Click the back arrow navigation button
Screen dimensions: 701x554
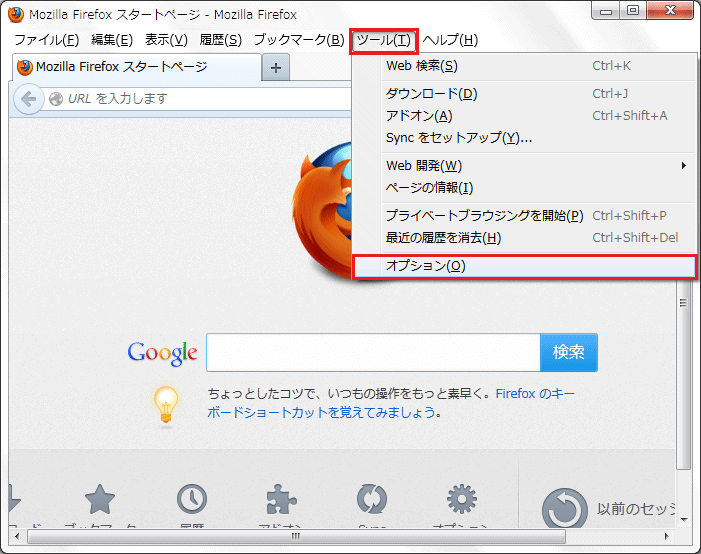pyautogui.click(x=28, y=98)
